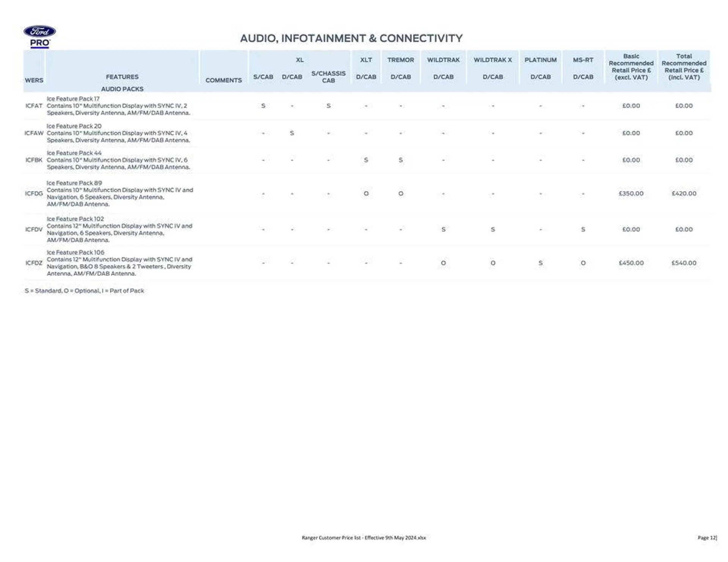
Task: Select the ICFDV code cell
Action: pos(34,229)
